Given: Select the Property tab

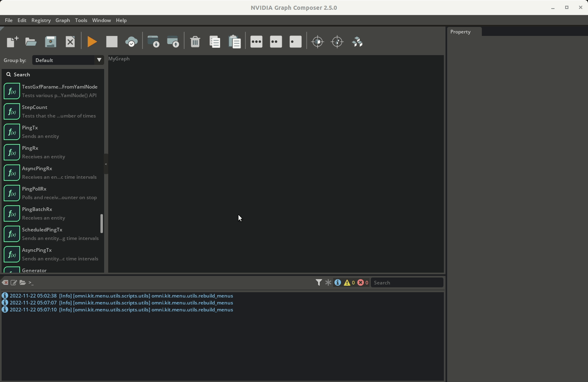Looking at the screenshot, I should (x=464, y=32).
